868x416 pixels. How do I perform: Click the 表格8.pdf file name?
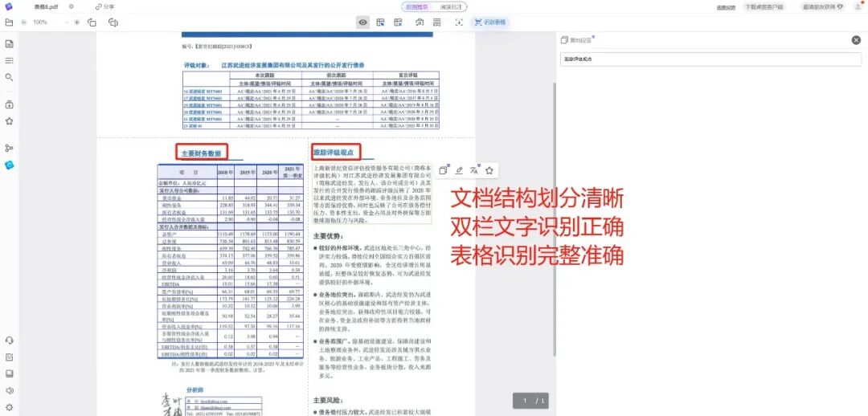coord(46,6)
